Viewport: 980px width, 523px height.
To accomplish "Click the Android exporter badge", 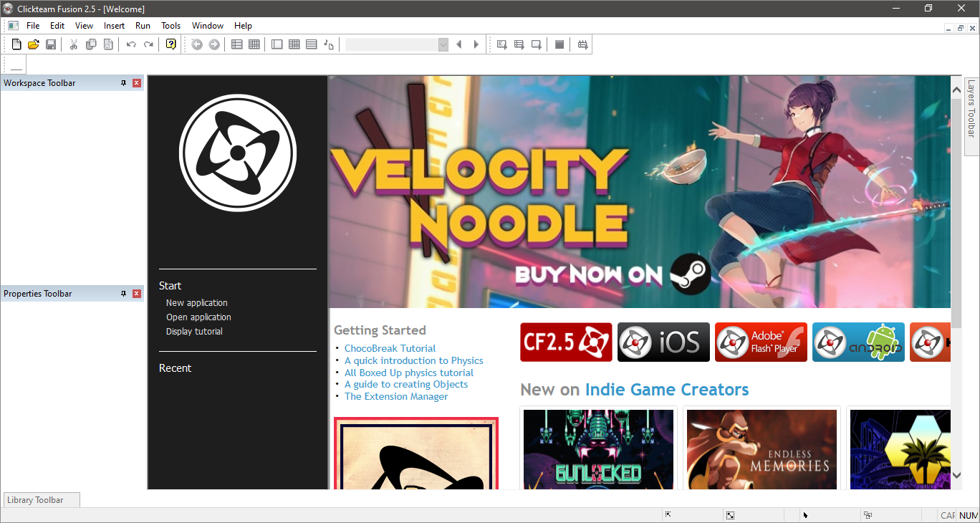I will 858,342.
